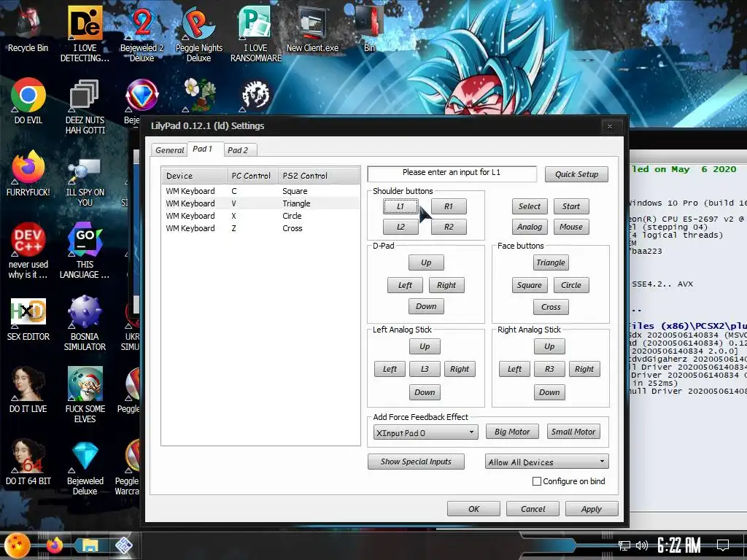Viewport: 747px width, 560px height.
Task: Click the Analog button
Action: (x=530, y=227)
